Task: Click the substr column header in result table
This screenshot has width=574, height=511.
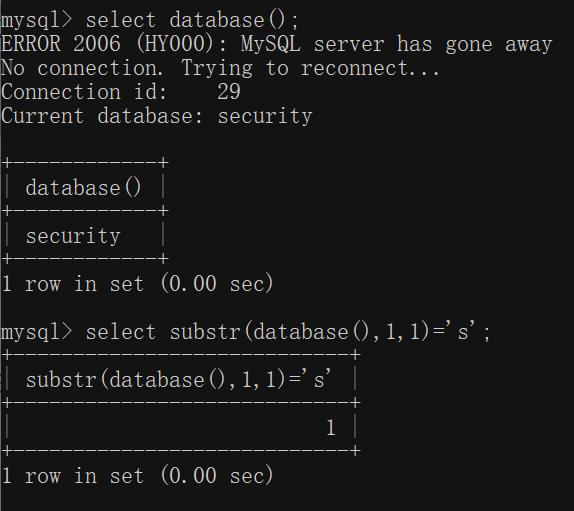Action: tap(178, 379)
